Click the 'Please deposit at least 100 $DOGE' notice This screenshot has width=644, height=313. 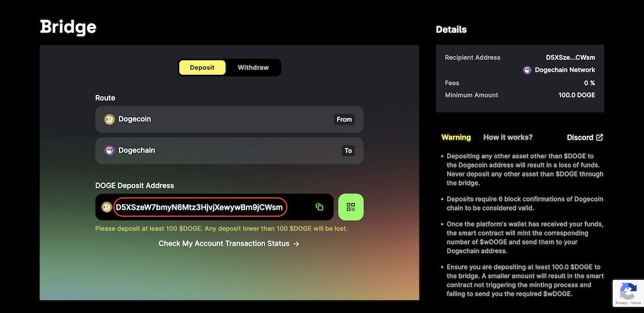pyautogui.click(x=221, y=229)
